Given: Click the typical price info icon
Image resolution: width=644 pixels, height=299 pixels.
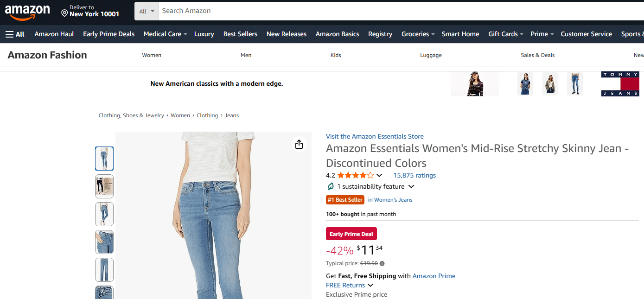Looking at the screenshot, I should [382, 263].
